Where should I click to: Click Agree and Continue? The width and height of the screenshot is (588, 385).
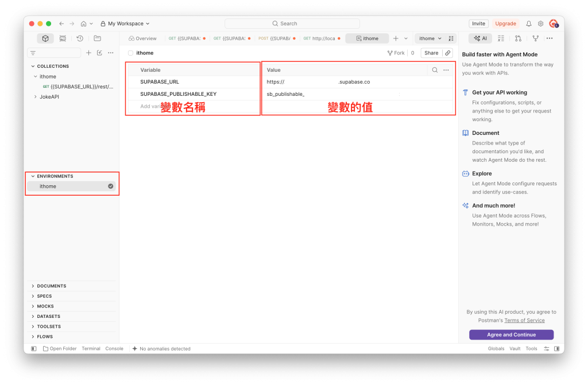(511, 335)
